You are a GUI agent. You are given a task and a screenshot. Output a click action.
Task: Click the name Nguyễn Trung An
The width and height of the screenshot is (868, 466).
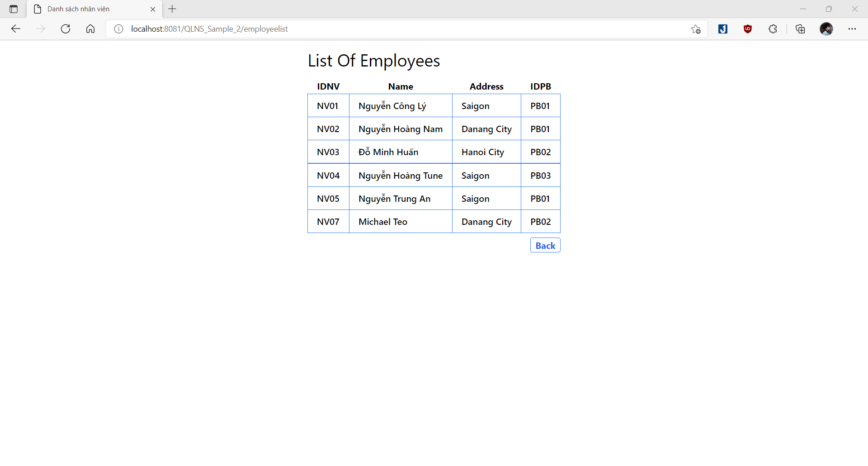[395, 199]
